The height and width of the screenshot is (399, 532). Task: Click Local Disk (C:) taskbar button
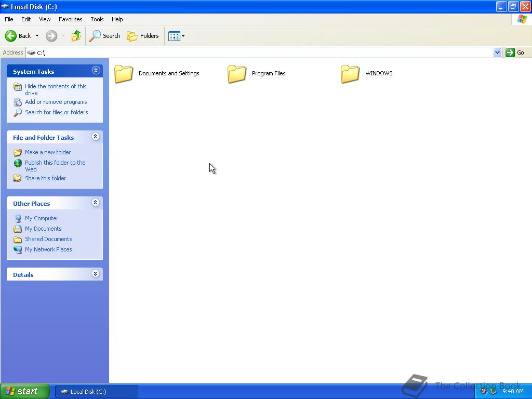(x=96, y=392)
